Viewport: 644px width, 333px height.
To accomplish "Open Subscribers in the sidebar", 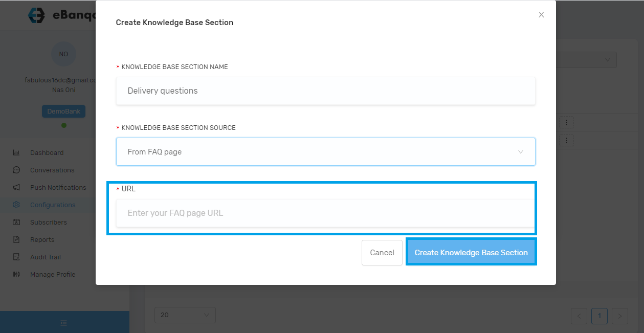I will tap(49, 222).
